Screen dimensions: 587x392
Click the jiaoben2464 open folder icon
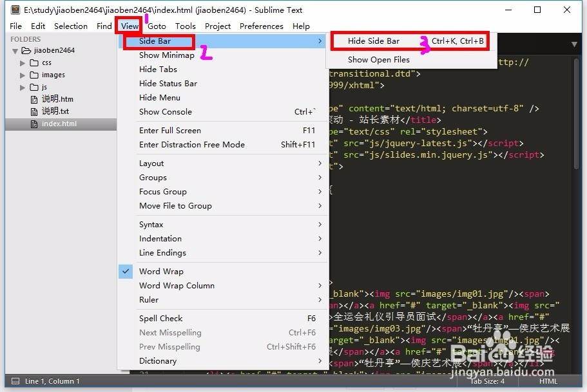coord(26,50)
